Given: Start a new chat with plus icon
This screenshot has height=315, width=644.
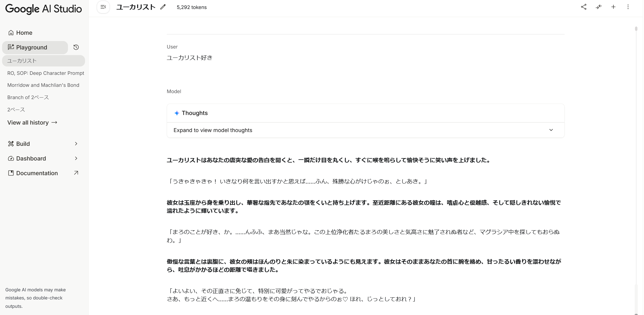Looking at the screenshot, I should click(x=613, y=7).
